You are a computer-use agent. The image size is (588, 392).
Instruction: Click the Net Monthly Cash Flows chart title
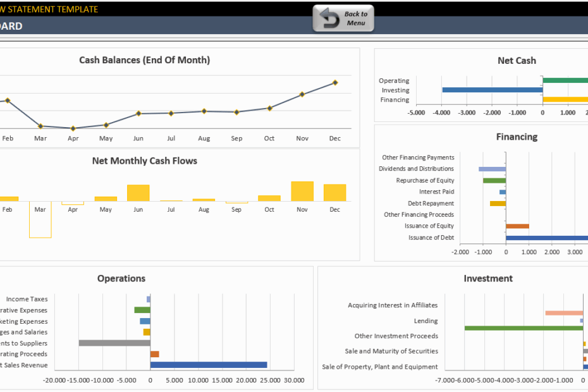click(x=144, y=161)
